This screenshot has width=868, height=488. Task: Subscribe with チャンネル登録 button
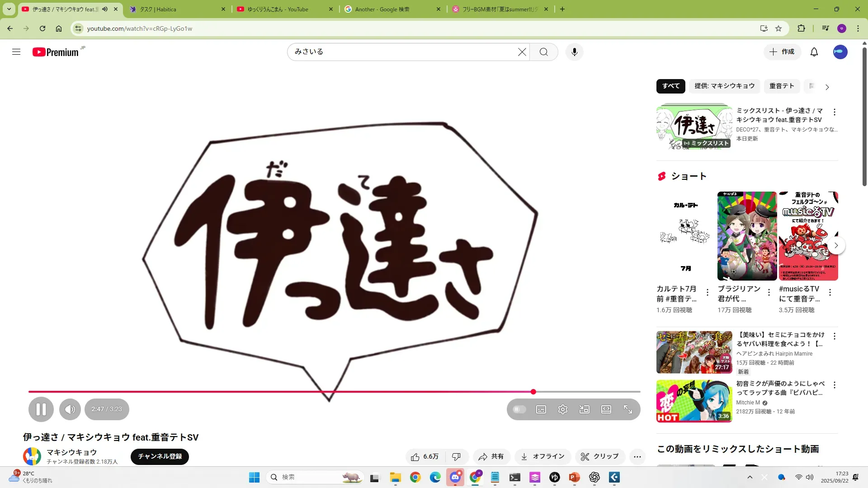pos(160,456)
